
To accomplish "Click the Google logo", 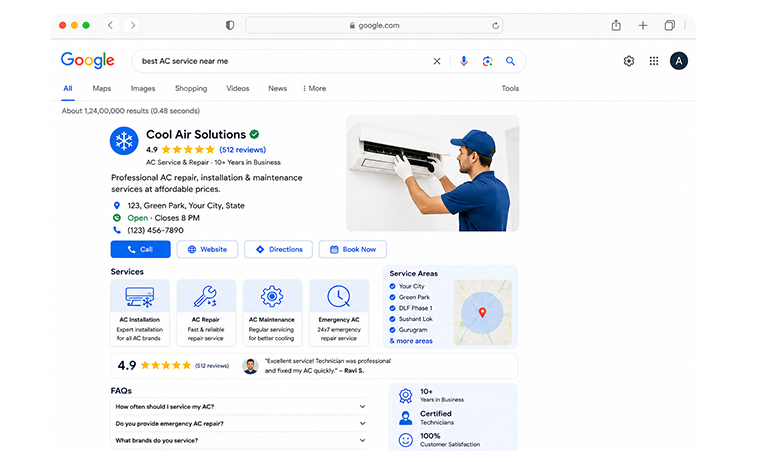I will [x=88, y=60].
